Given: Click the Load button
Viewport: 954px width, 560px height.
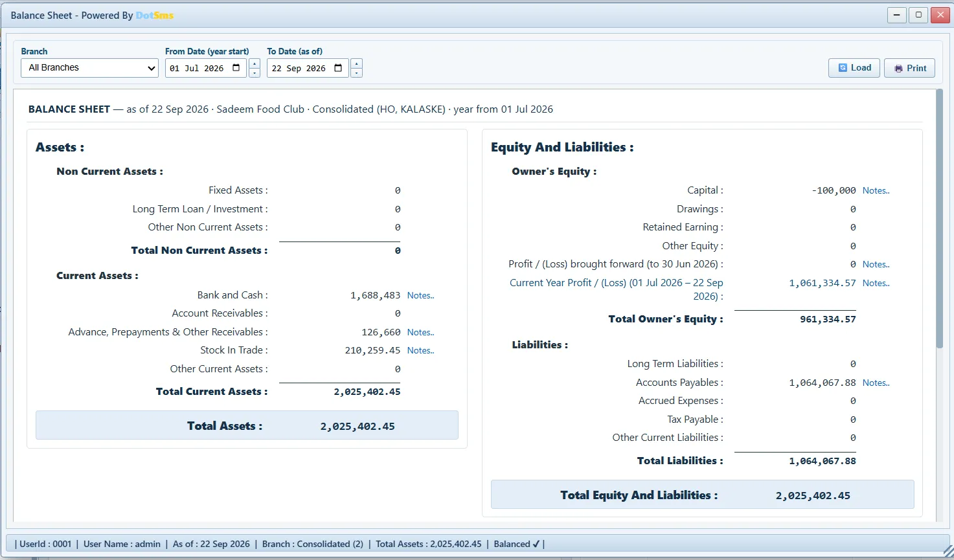Looking at the screenshot, I should [855, 68].
